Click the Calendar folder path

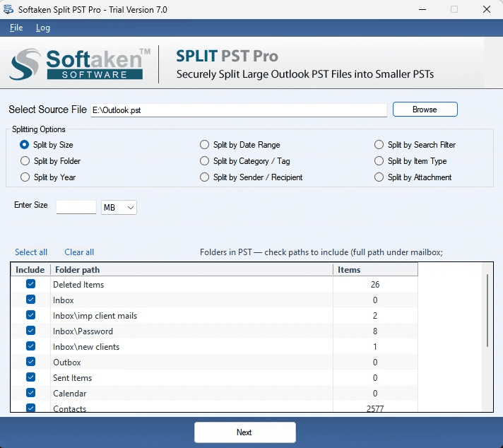tap(70, 394)
